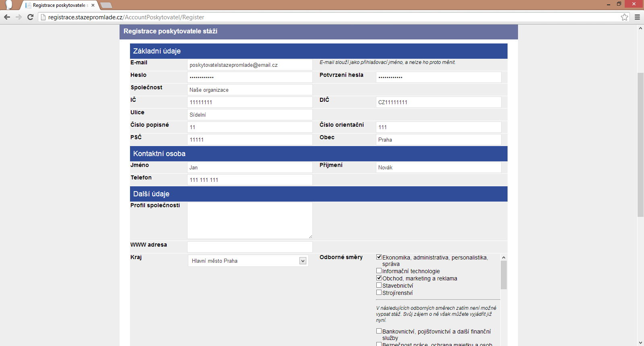Click the Profil společnosti text area
Screen dimensions: 644x346
tap(250, 220)
